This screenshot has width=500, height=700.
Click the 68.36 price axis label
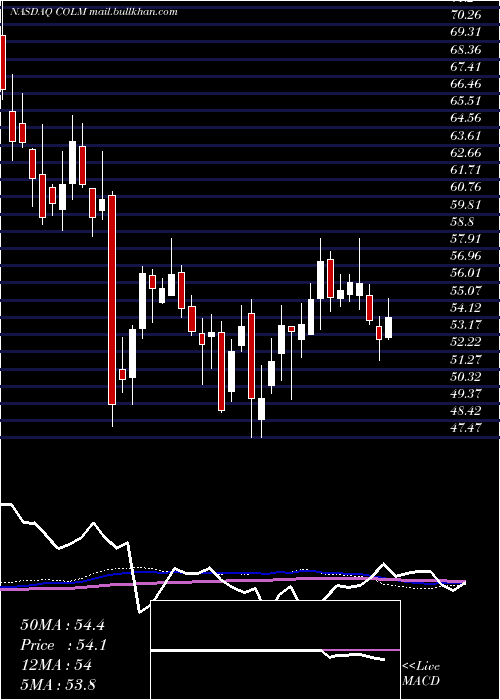[x=466, y=50]
